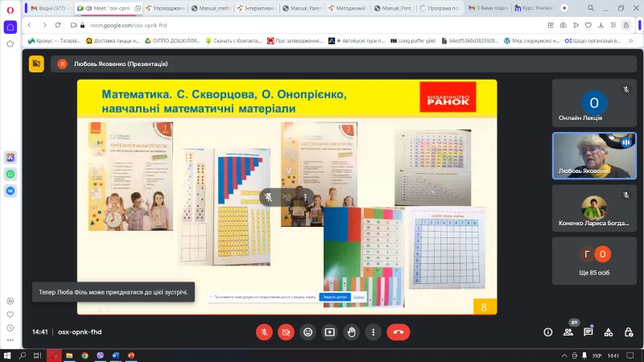This screenshot has height=362, width=644.
Task: Open notification center in taskbar
Action: [x=630, y=356]
